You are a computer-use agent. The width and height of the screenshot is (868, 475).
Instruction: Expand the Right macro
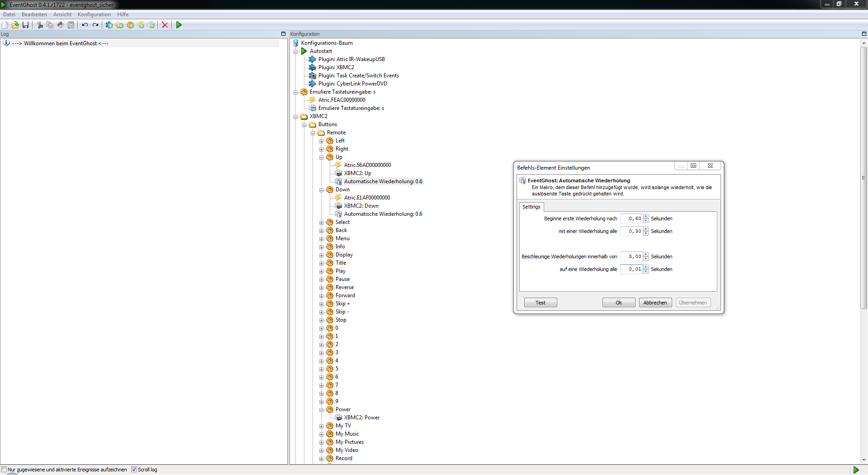tap(322, 149)
